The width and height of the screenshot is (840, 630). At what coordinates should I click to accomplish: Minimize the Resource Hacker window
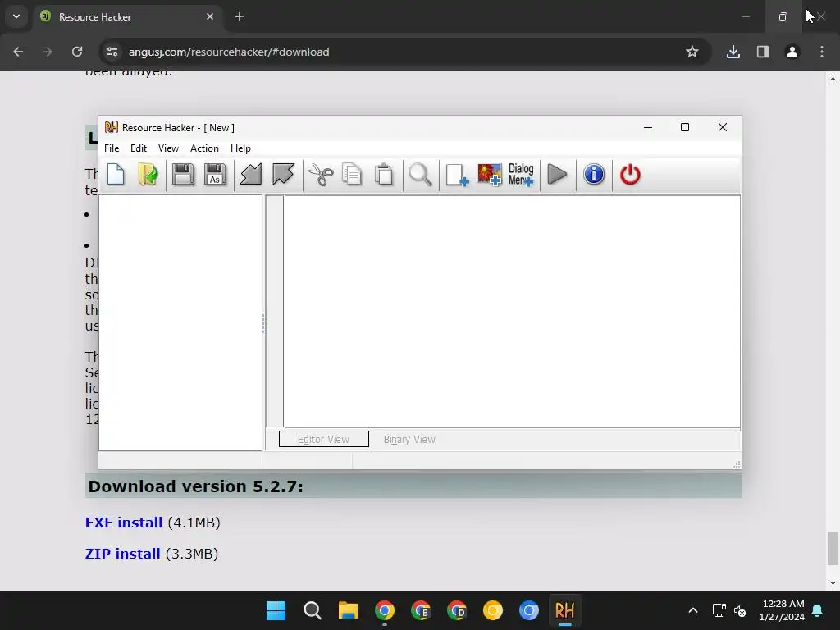pyautogui.click(x=648, y=127)
